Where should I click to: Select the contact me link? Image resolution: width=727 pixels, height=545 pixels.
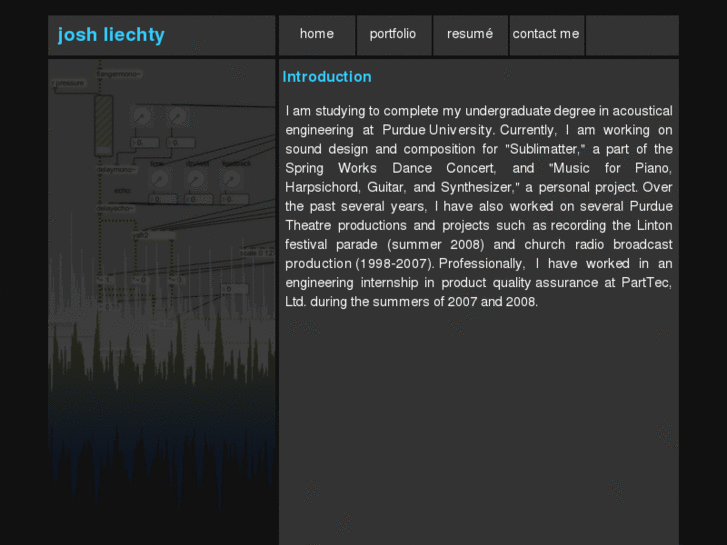(546, 34)
